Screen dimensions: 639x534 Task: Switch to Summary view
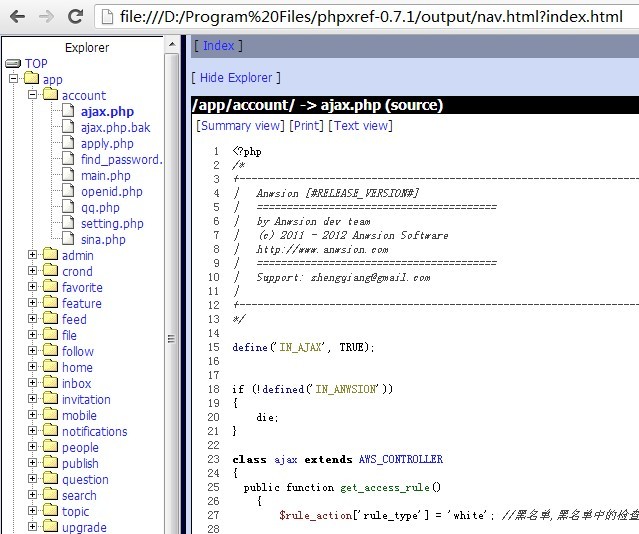pos(240,126)
